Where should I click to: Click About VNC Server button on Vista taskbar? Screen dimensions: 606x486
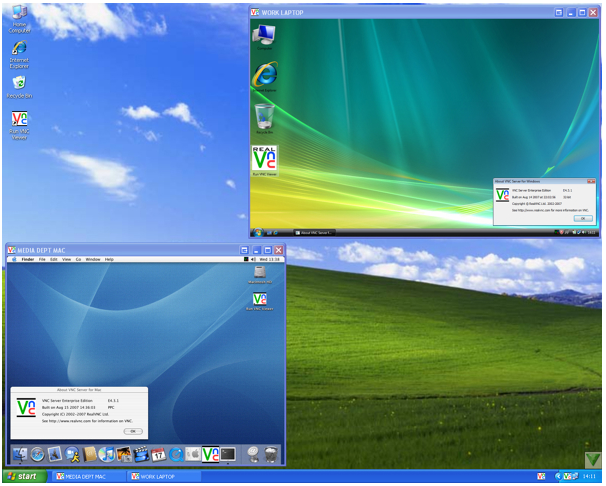click(314, 233)
